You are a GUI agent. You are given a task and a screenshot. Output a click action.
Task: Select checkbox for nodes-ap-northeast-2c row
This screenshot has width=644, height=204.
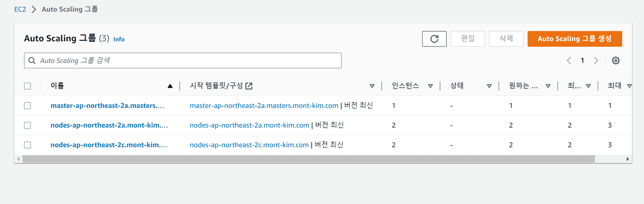coord(28,145)
